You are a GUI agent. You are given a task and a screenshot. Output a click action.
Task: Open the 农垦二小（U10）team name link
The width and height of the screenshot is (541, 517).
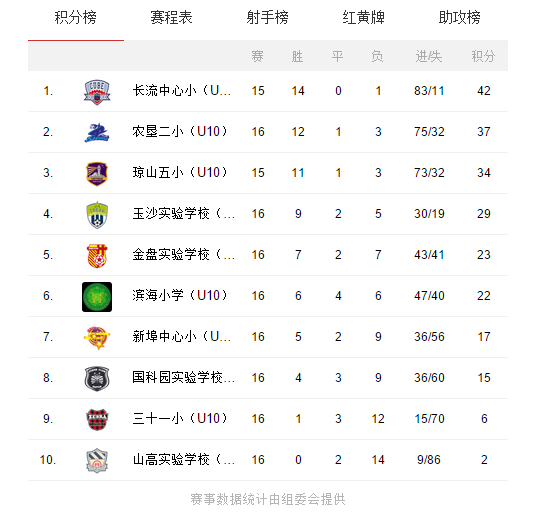click(x=180, y=131)
